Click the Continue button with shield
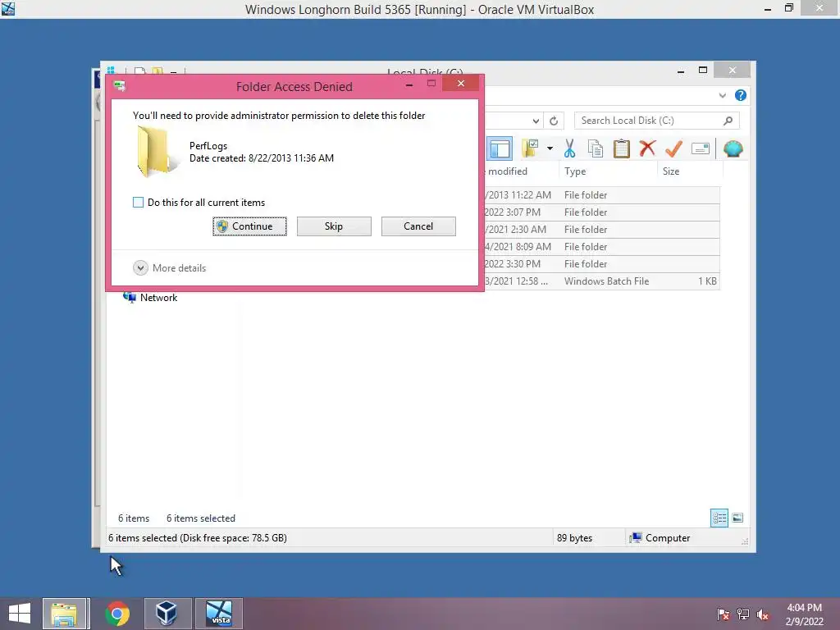 (x=249, y=226)
